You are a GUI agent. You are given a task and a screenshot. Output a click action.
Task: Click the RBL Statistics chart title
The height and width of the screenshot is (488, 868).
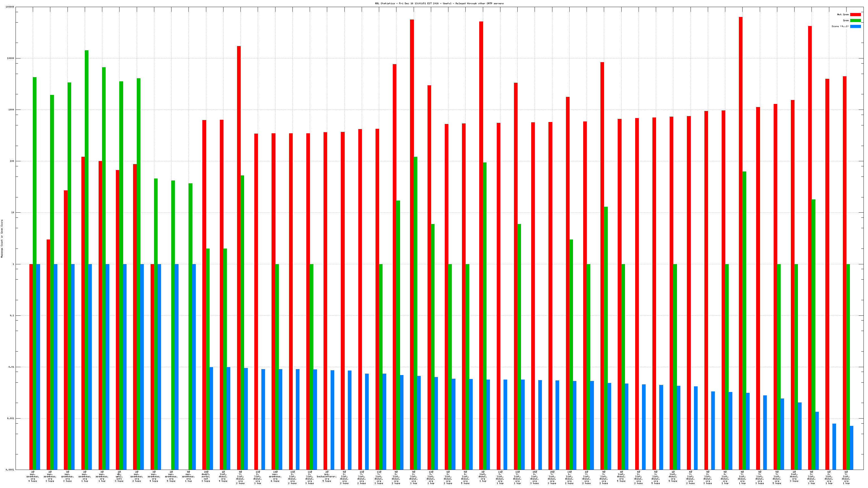[x=439, y=3]
